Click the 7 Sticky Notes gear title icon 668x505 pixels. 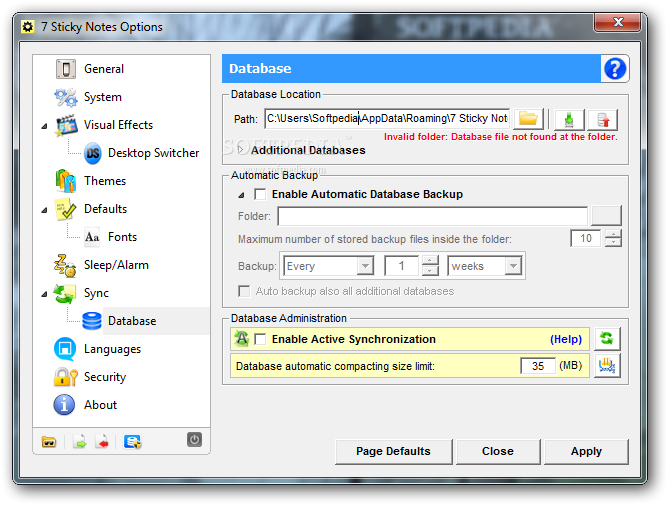28,27
